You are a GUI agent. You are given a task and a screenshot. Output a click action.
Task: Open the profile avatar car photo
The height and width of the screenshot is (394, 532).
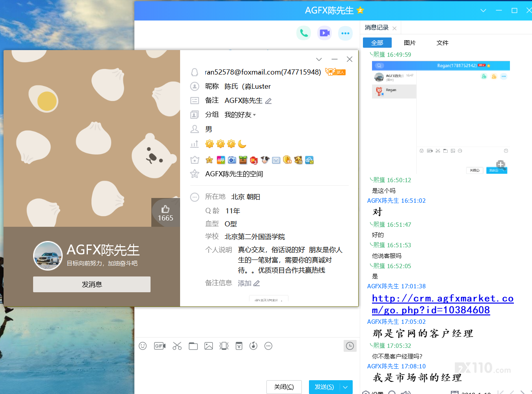coord(48,256)
